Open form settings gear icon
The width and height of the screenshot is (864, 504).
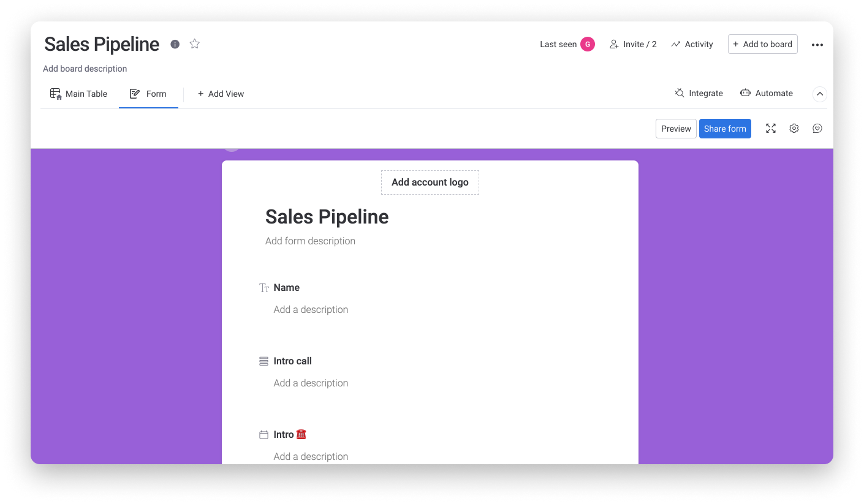(x=794, y=129)
